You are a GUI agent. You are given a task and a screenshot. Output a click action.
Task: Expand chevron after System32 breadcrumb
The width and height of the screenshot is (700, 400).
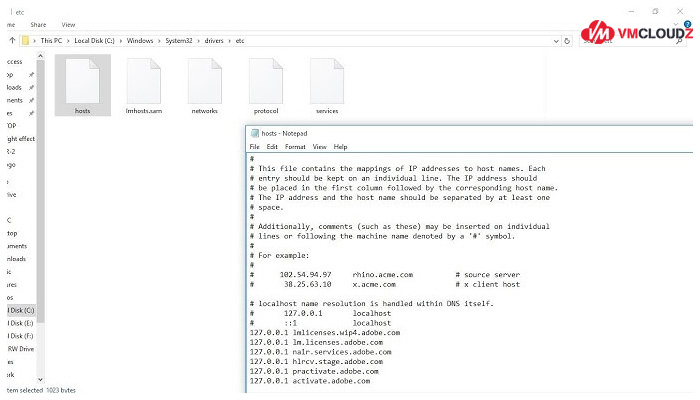(x=199, y=41)
